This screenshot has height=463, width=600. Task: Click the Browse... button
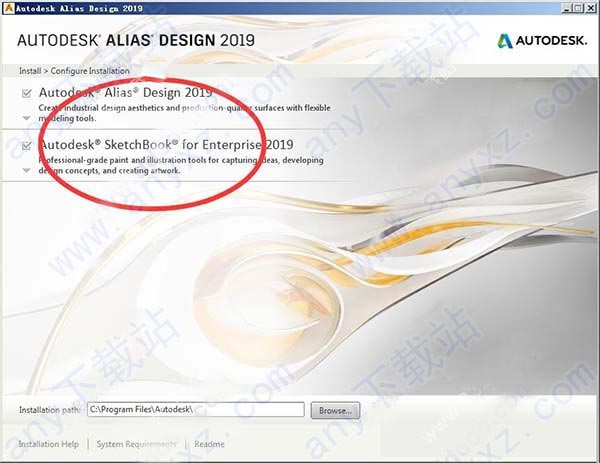(335, 410)
